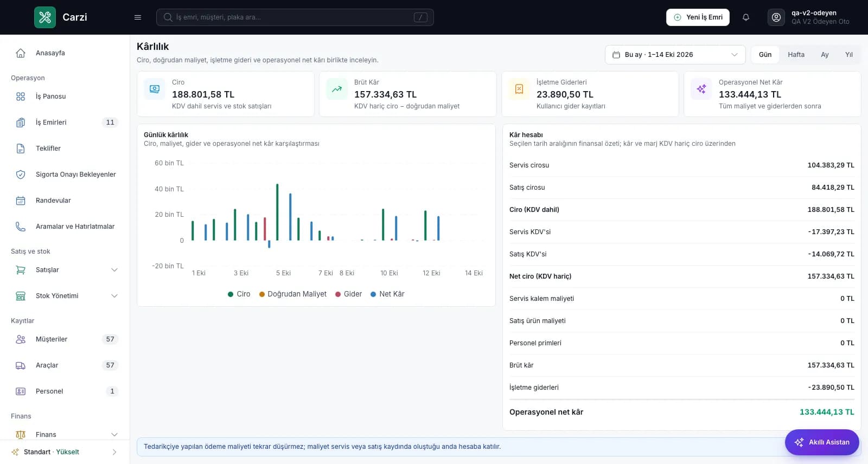Expand the Finans submenu chevron
Screen dimensions: 868x464
(x=114, y=435)
